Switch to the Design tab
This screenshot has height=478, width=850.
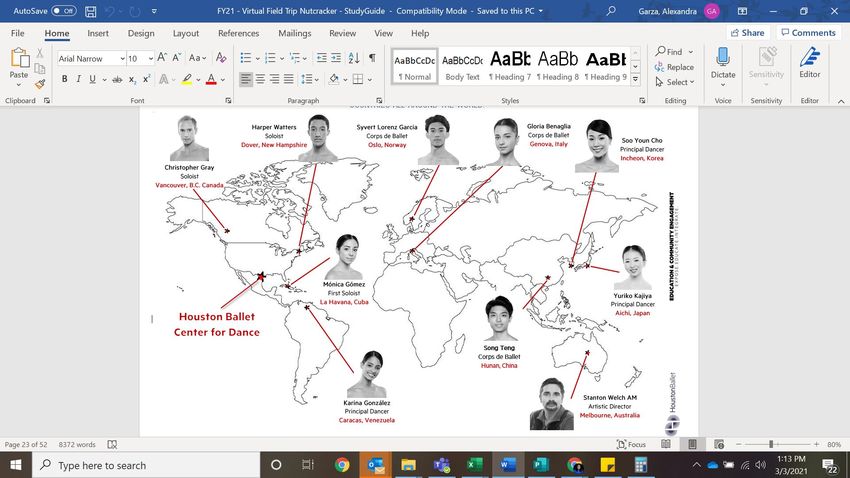[x=141, y=33]
